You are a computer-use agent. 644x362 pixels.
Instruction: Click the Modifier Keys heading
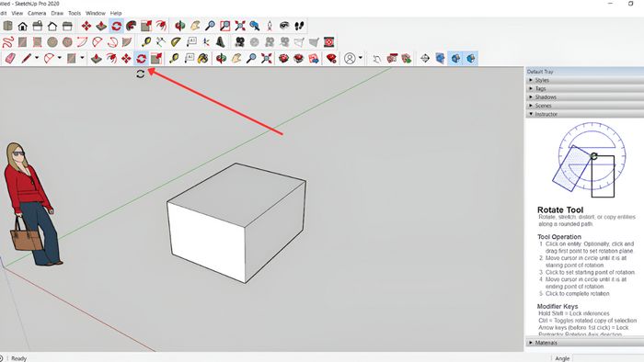tap(558, 306)
